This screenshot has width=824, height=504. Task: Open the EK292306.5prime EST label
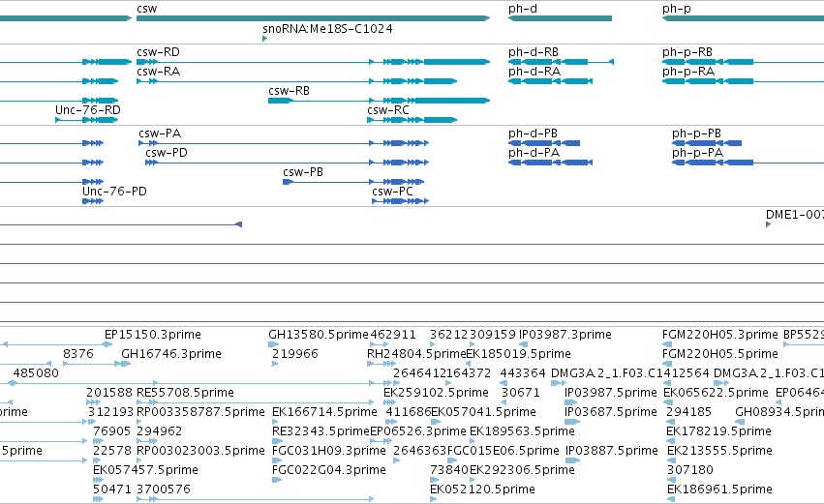coord(522,471)
